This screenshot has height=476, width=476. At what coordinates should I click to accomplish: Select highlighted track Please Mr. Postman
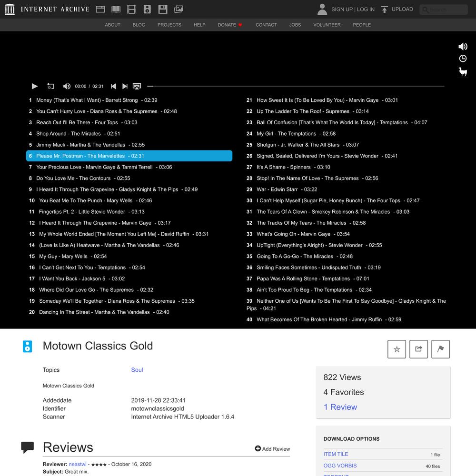[x=129, y=156]
